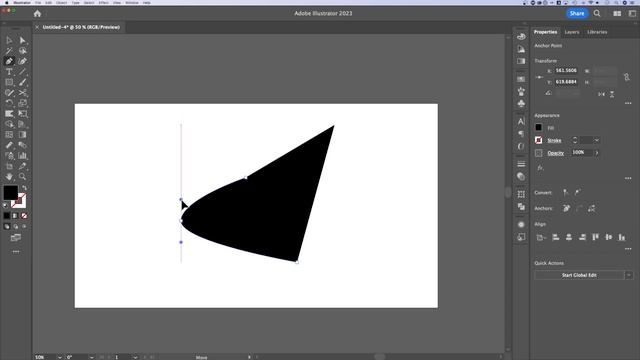Activate the Zoom tool

[22, 177]
